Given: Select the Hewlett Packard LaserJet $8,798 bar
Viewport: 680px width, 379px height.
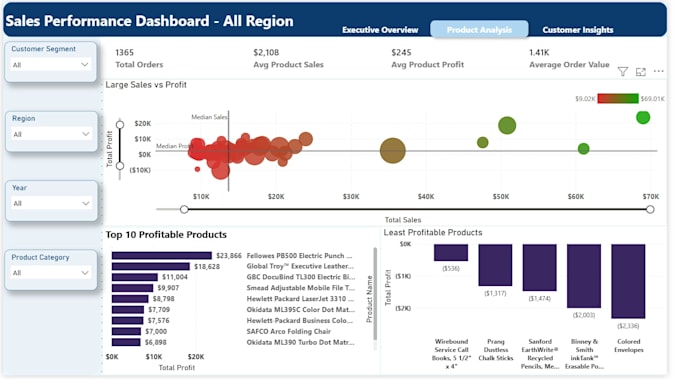Looking at the screenshot, I should point(130,299).
